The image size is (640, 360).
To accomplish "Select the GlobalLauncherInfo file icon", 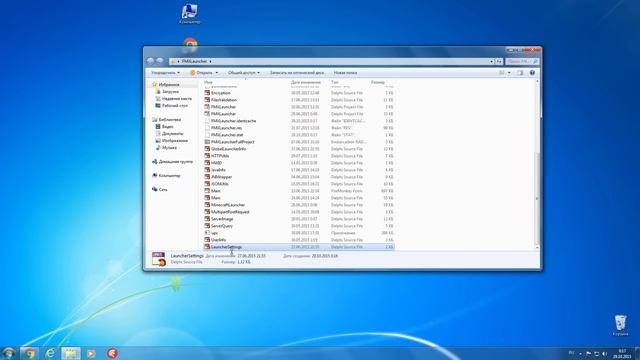I will [207, 149].
